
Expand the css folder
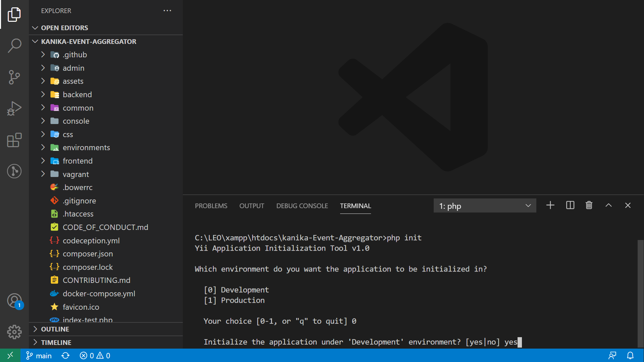(106, 134)
